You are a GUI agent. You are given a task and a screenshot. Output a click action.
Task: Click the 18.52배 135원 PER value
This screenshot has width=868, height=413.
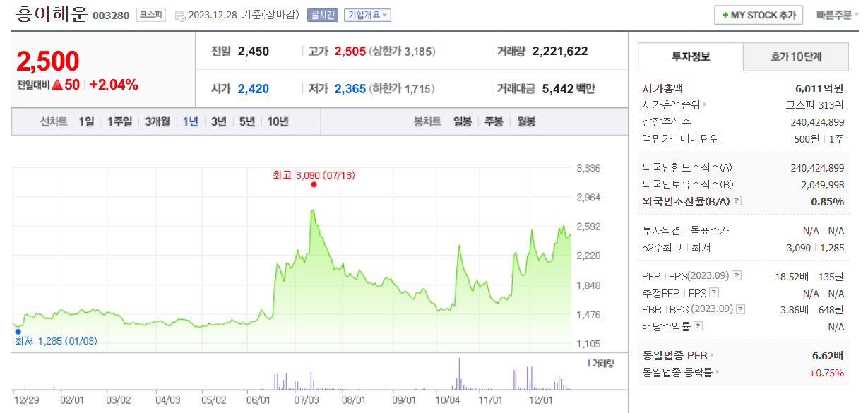pos(809,275)
